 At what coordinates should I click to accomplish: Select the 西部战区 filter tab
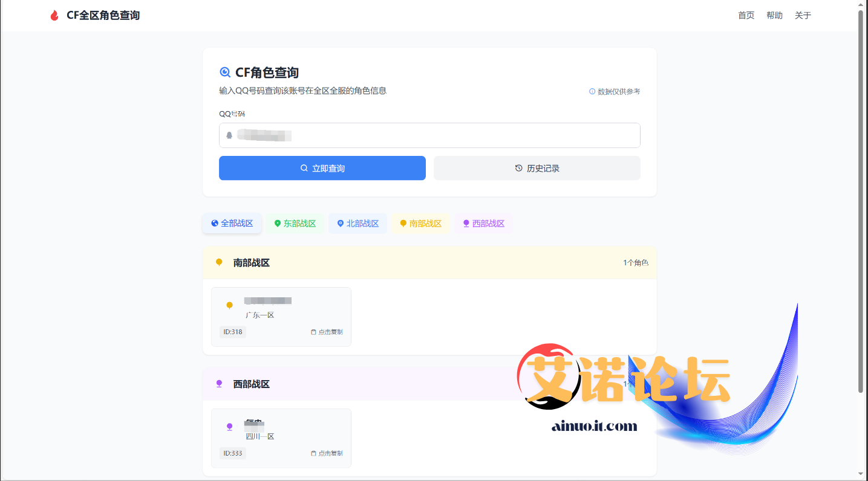click(x=483, y=224)
